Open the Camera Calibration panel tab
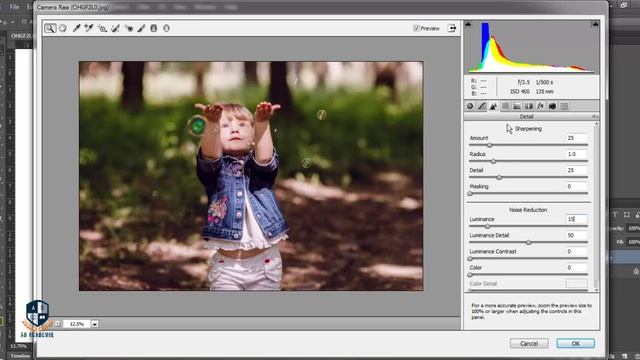This screenshot has width=640, height=360. tap(552, 106)
